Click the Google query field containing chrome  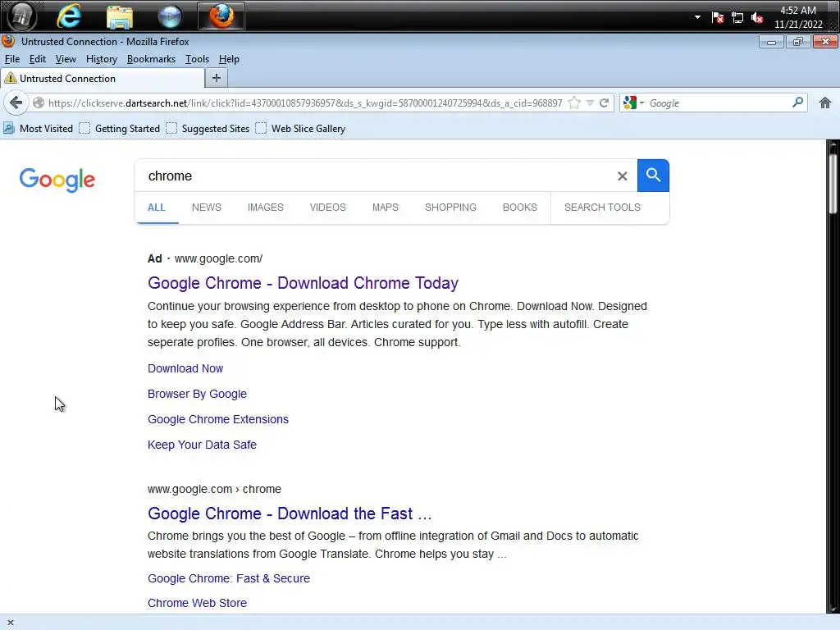pyautogui.click(x=375, y=176)
